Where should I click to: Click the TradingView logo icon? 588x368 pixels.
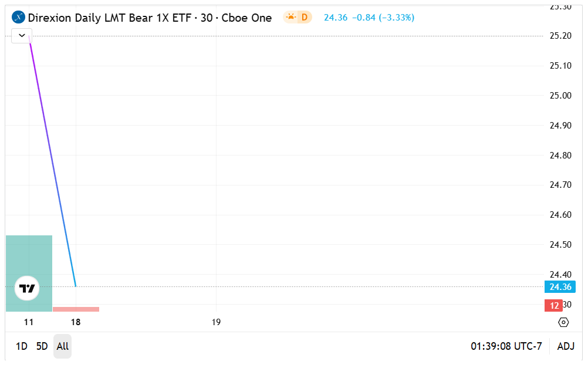[x=26, y=288]
